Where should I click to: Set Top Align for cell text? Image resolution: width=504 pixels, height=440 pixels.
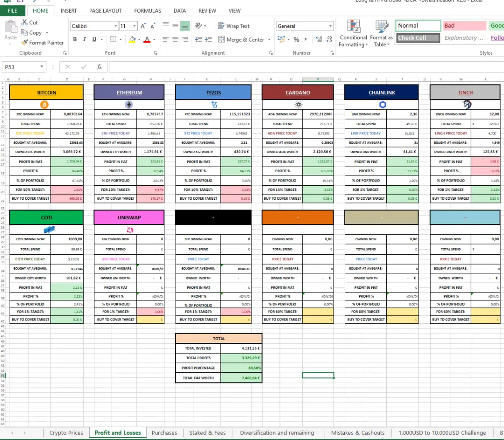pos(165,25)
